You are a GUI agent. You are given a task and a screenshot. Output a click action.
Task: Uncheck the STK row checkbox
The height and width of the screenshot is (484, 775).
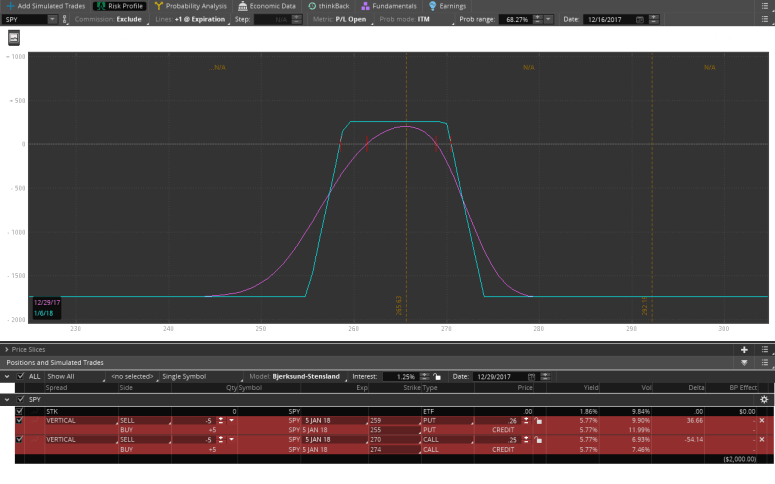tap(19, 411)
